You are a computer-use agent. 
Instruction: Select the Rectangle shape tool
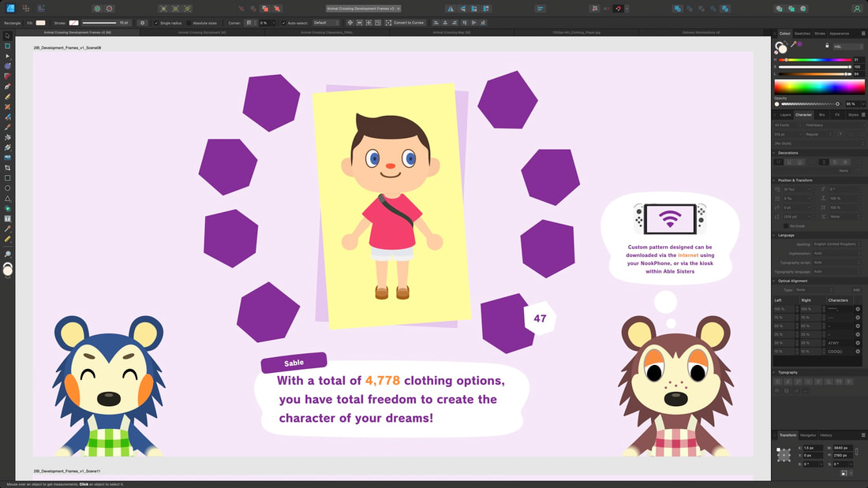click(7, 178)
